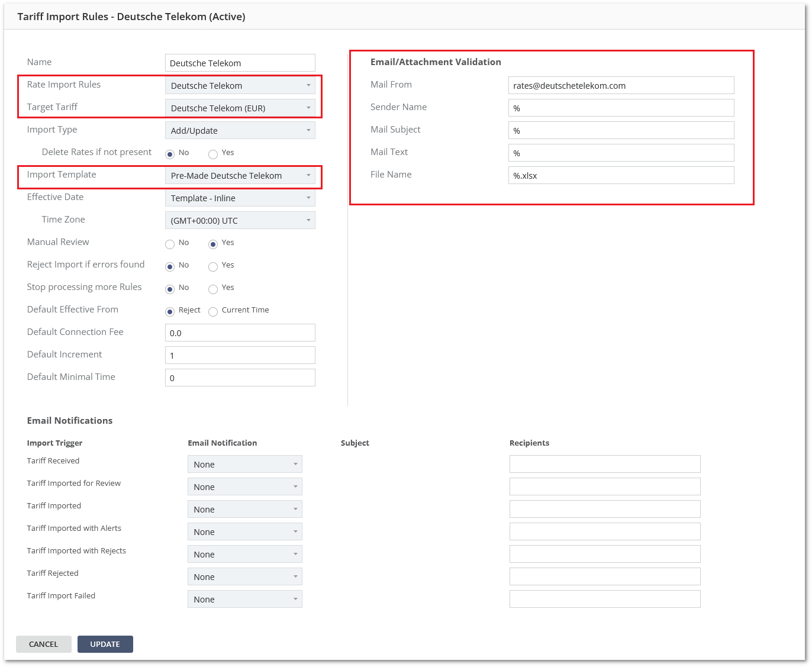This screenshot has height=667, width=812.
Task: Click the Default Connection Fee field
Action: (240, 333)
